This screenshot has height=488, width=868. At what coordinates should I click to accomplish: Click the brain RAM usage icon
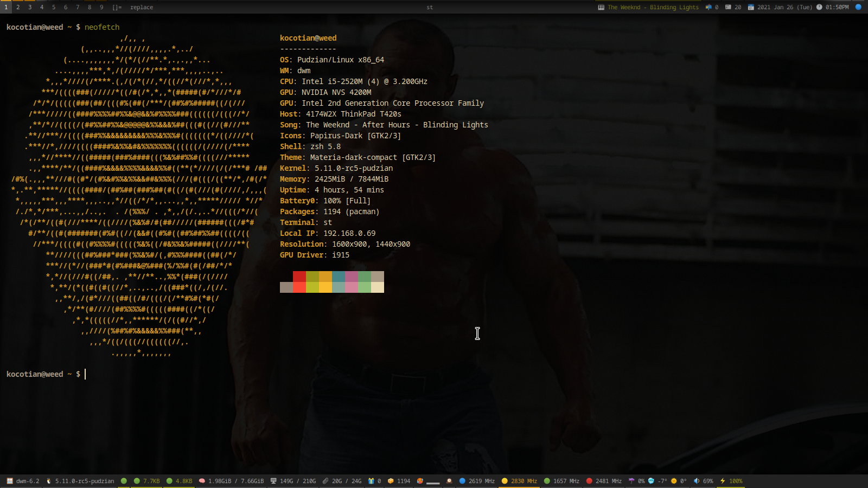coord(202,481)
